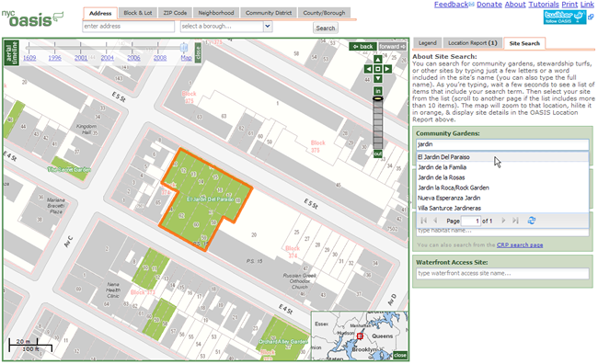Click the Print link
Image resolution: width=598 pixels, height=364 pixels.
pyautogui.click(x=569, y=5)
